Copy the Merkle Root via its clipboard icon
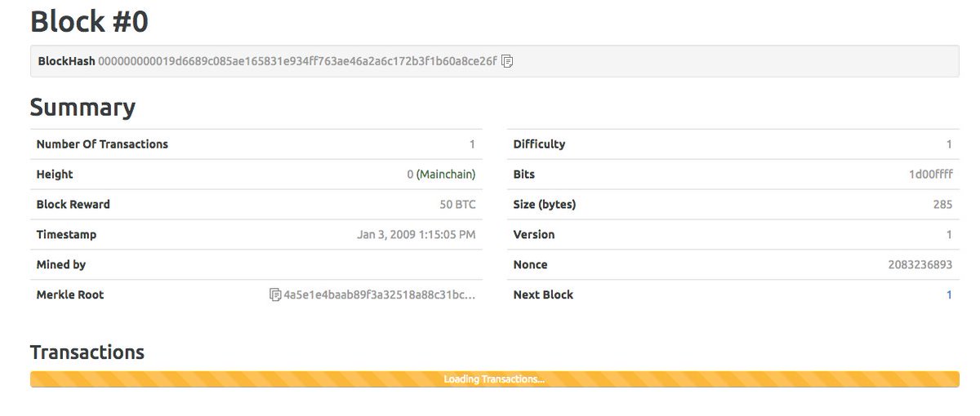 point(275,294)
